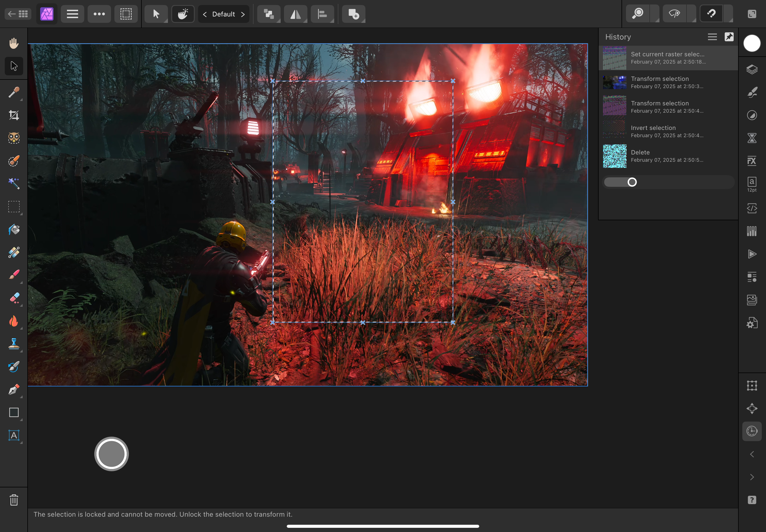766x532 pixels.
Task: Select the View hand tool
Action: (14, 43)
